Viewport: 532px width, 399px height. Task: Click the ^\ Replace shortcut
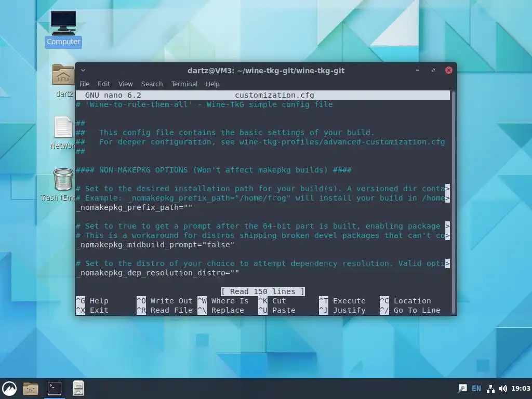[221, 310]
